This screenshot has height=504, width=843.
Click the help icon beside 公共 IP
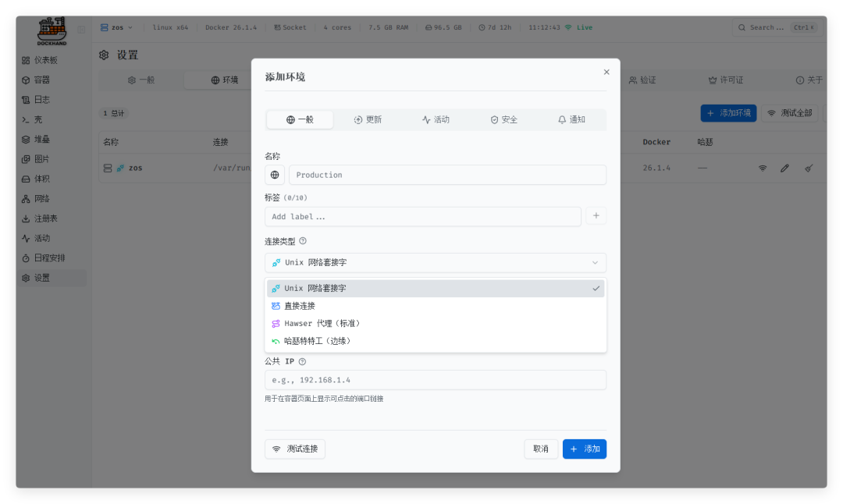coord(302,361)
